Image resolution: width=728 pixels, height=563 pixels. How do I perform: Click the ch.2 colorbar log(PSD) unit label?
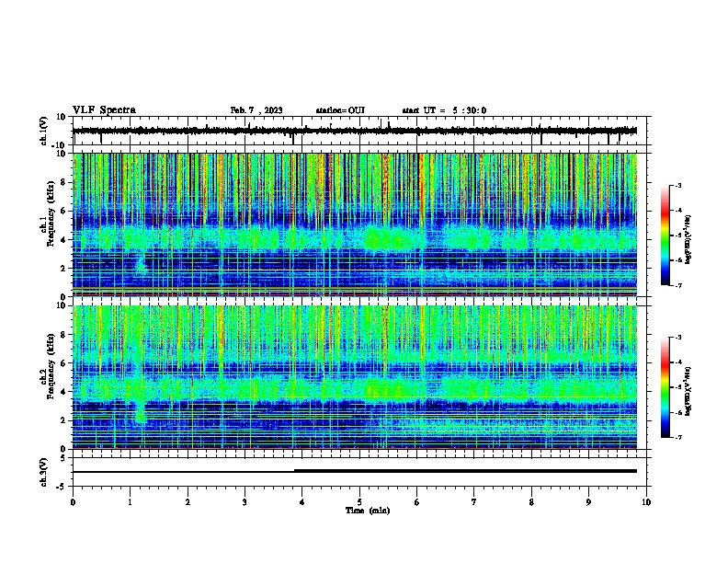pos(688,391)
